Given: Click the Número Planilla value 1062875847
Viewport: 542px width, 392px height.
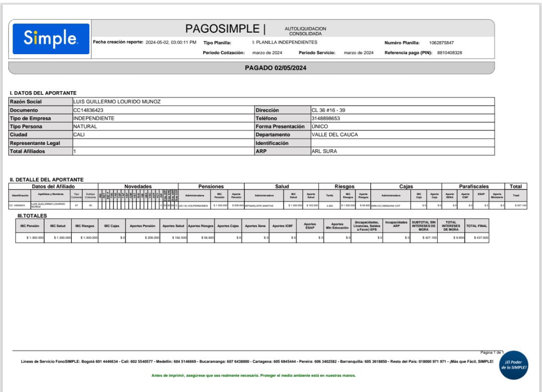Looking at the screenshot, I should 441,43.
